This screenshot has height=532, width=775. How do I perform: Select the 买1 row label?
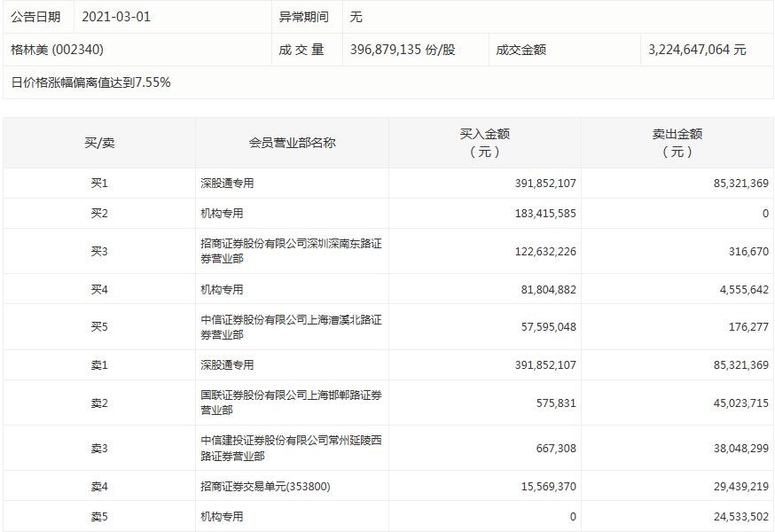[x=99, y=184]
